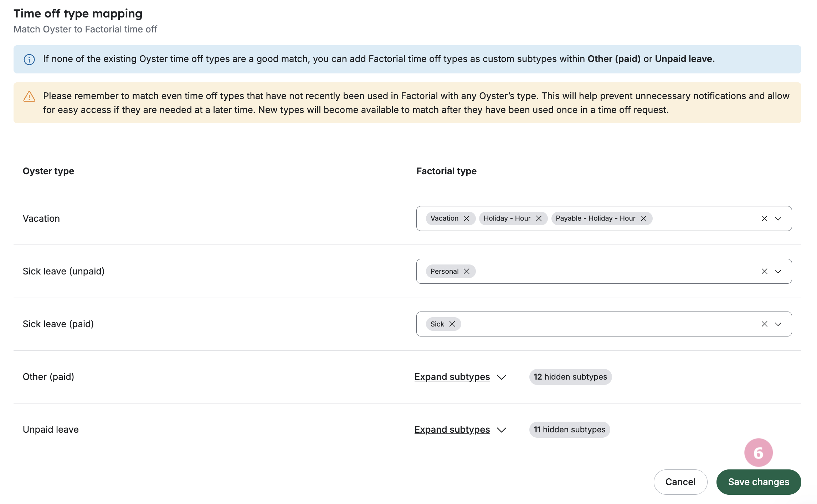The image size is (817, 504).
Task: Click inside the Sick leave (paid) type field
Action: pos(604,324)
